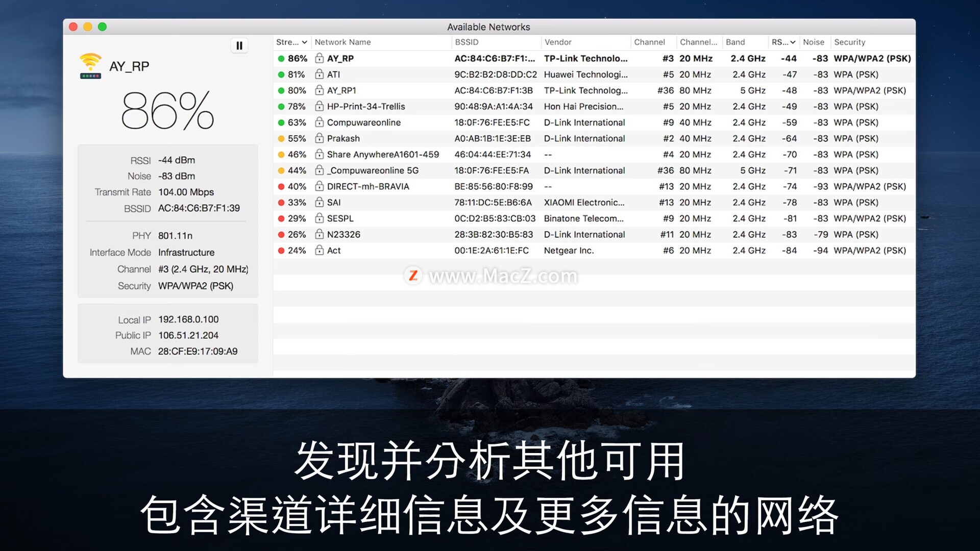Click green strength dot at 81%
The image size is (980, 551).
(x=281, y=74)
